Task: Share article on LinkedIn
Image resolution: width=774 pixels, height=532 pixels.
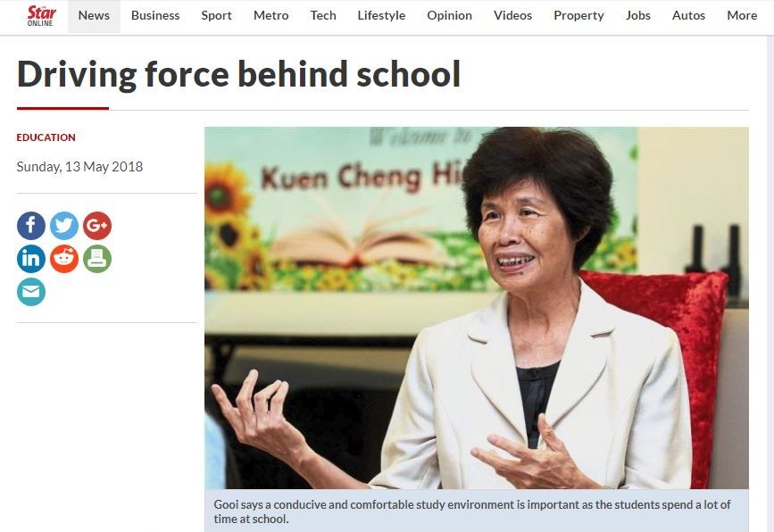Action: click(x=31, y=259)
